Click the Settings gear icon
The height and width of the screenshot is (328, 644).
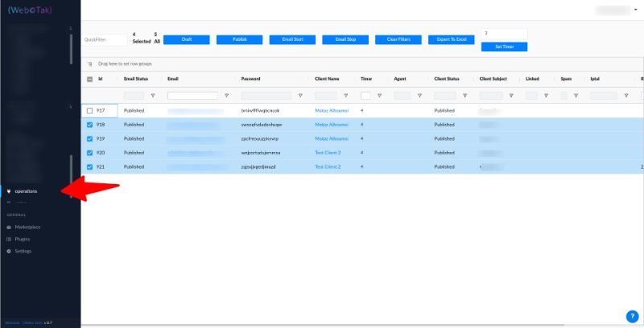pos(9,251)
